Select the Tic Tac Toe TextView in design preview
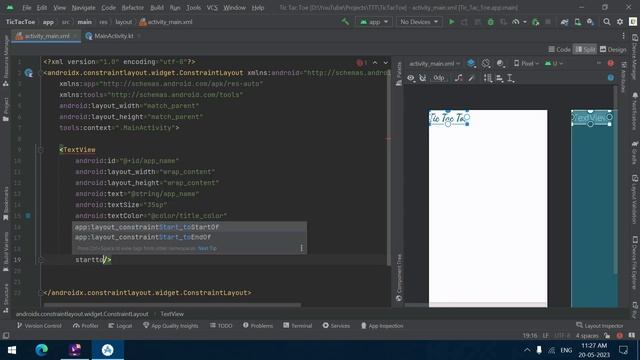Screen dimensions: 640x360 click(x=448, y=118)
